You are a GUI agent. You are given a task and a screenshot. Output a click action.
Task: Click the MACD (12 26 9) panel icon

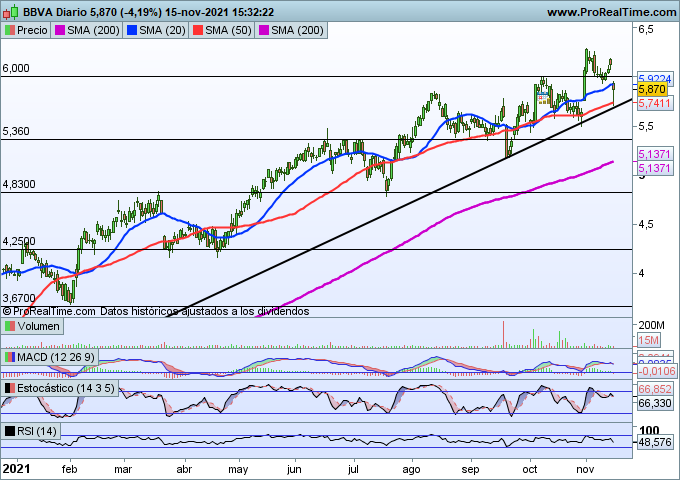[x=10, y=357]
